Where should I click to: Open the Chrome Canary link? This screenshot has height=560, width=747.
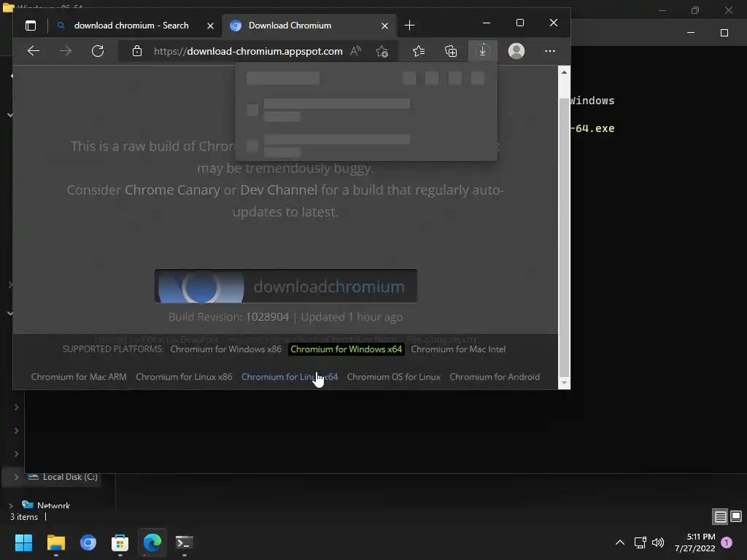pyautogui.click(x=172, y=190)
